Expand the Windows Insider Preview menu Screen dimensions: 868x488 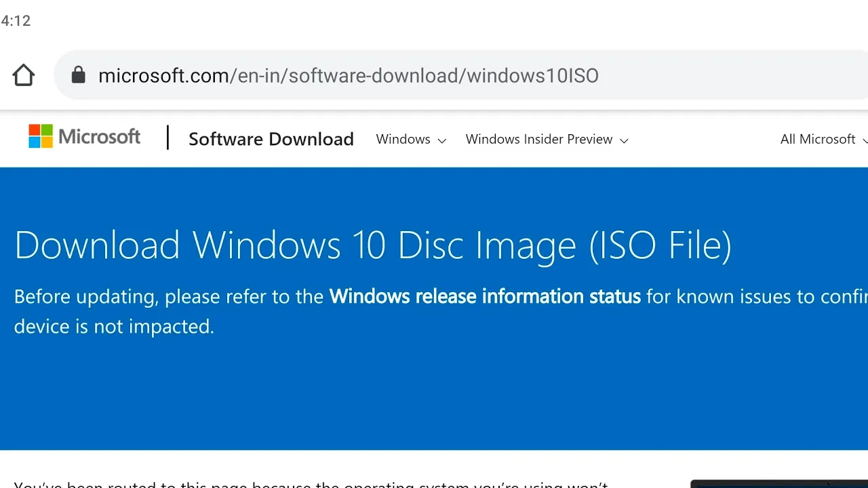pos(547,140)
